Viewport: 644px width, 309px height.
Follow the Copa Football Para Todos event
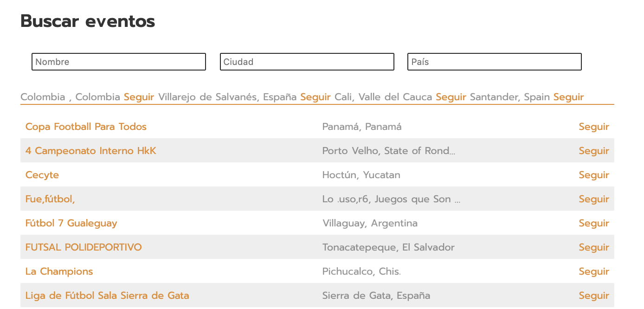pyautogui.click(x=593, y=127)
